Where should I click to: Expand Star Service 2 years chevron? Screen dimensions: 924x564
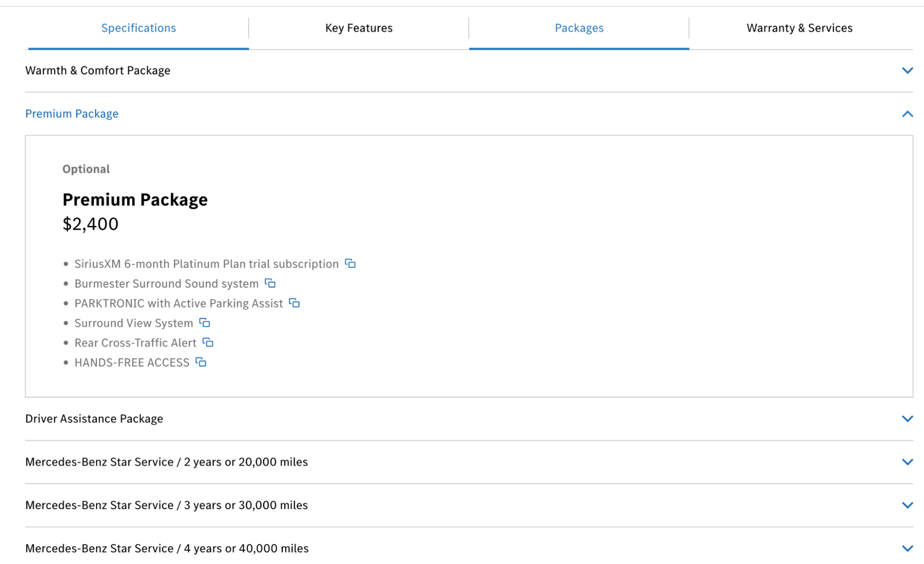(x=907, y=462)
